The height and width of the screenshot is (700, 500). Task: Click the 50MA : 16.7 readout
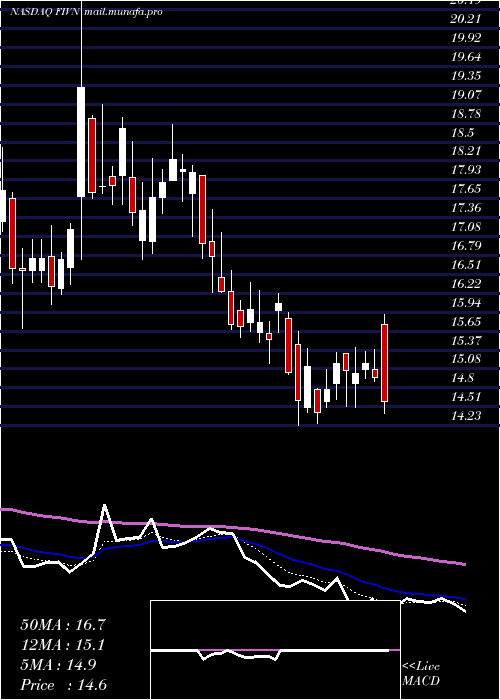point(63,625)
